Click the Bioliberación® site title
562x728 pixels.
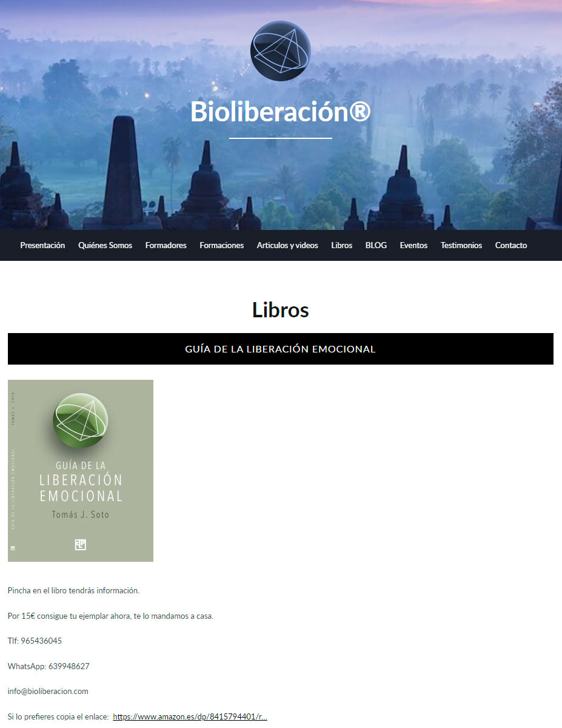pyautogui.click(x=281, y=111)
